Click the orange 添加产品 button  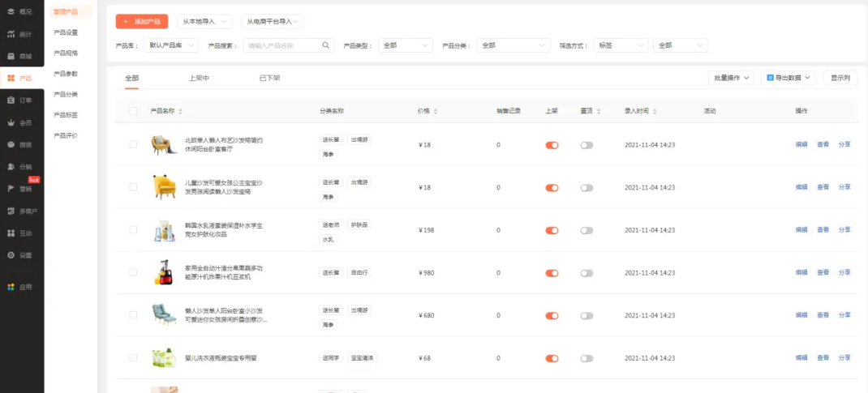142,22
